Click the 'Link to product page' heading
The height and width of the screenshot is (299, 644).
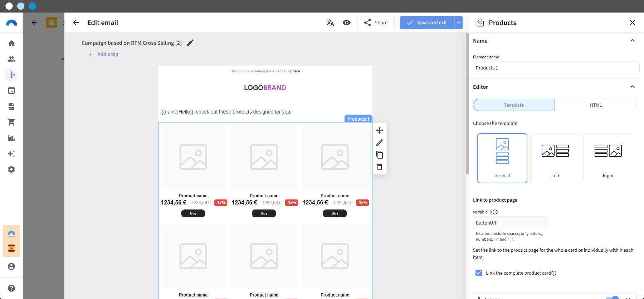(x=495, y=200)
